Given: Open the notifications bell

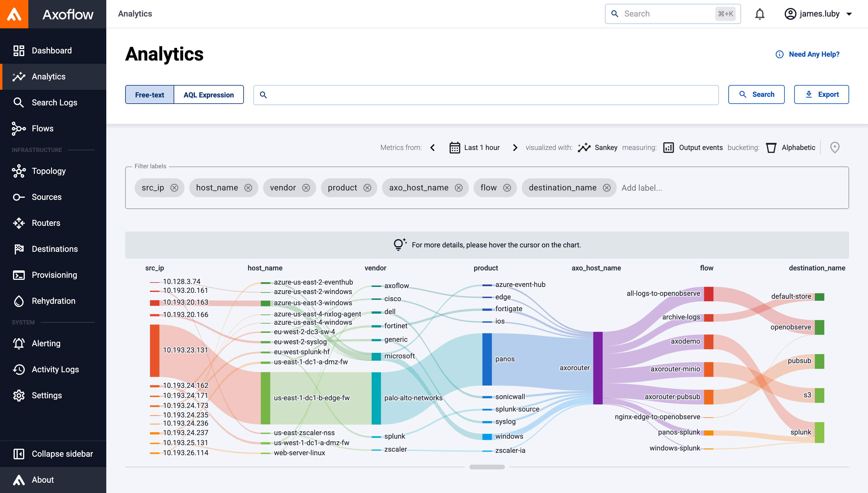Looking at the screenshot, I should [760, 14].
